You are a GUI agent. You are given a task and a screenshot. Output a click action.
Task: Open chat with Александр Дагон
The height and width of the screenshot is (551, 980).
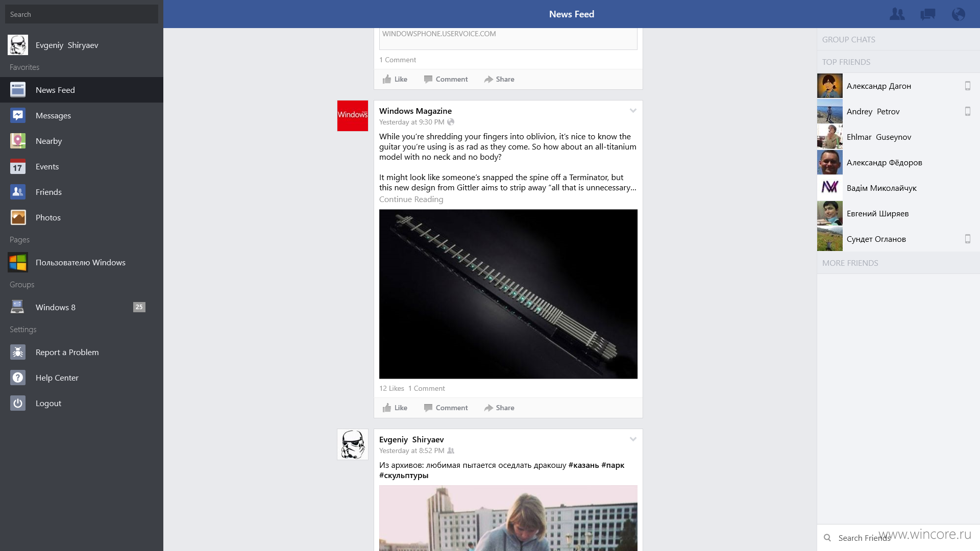coord(898,86)
